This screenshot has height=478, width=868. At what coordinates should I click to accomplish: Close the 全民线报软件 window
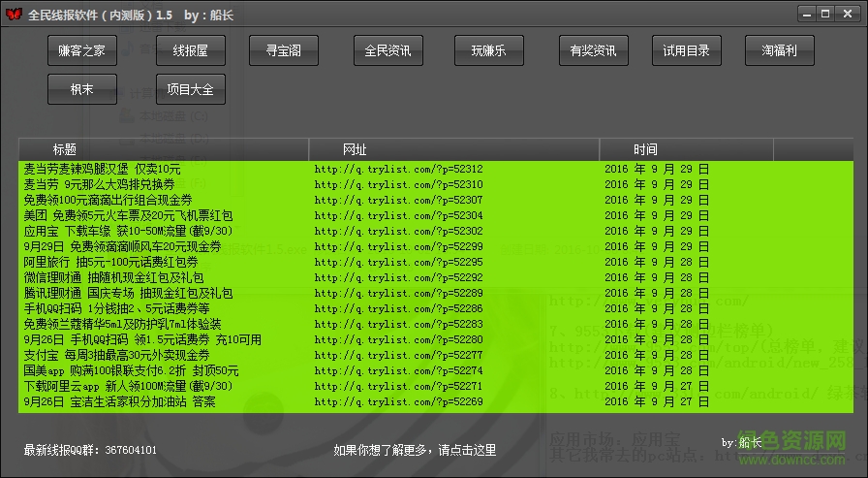[848, 15]
